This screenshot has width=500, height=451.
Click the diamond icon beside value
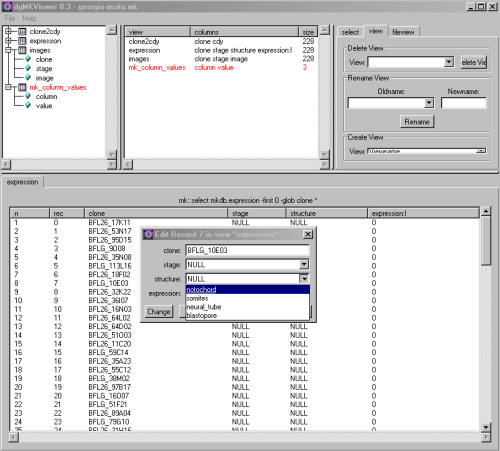(28, 105)
